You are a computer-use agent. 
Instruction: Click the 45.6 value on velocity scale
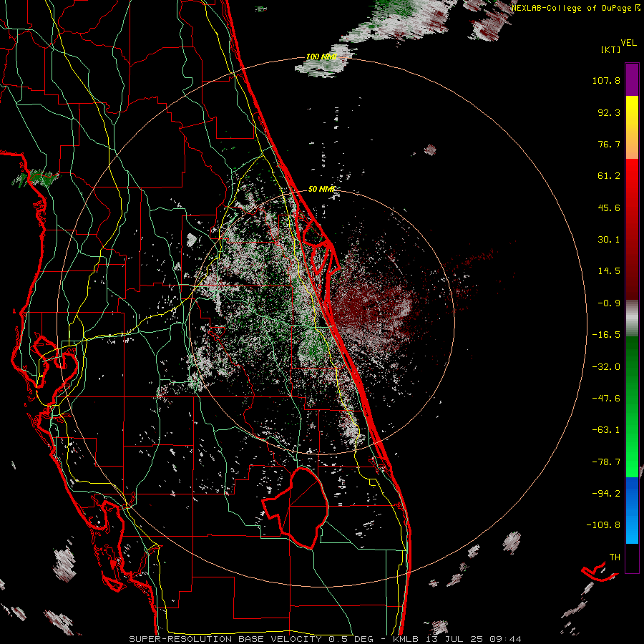click(609, 208)
